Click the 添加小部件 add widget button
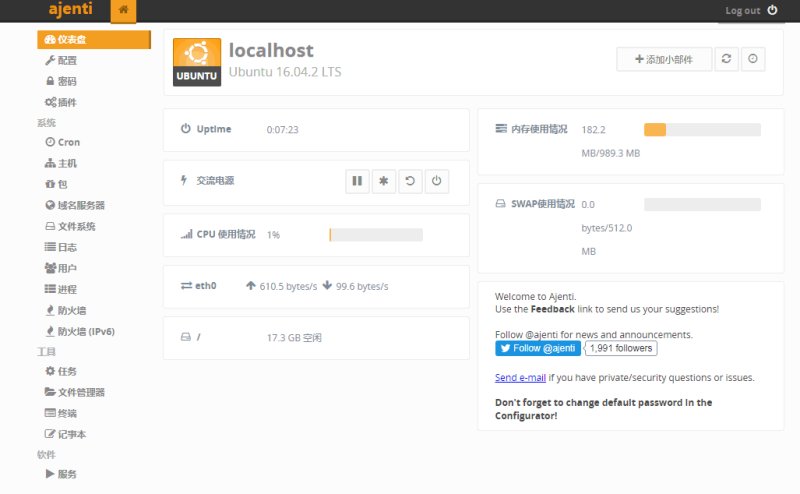 click(664, 59)
